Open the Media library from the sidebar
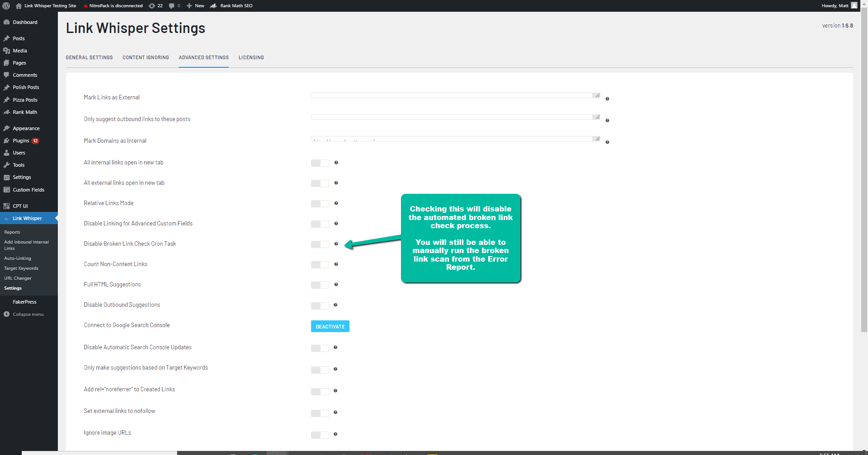Image resolution: width=868 pixels, height=455 pixels. tap(19, 51)
